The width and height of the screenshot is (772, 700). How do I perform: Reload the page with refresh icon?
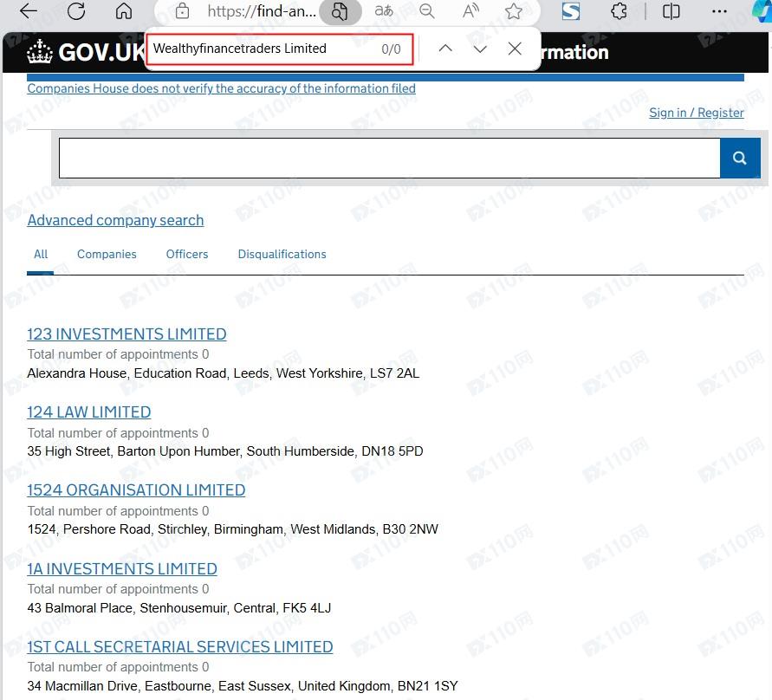pyautogui.click(x=76, y=11)
